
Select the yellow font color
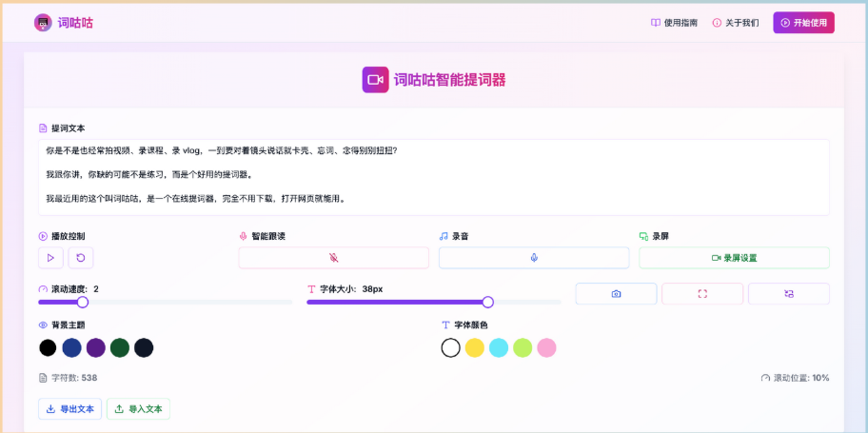(x=475, y=347)
